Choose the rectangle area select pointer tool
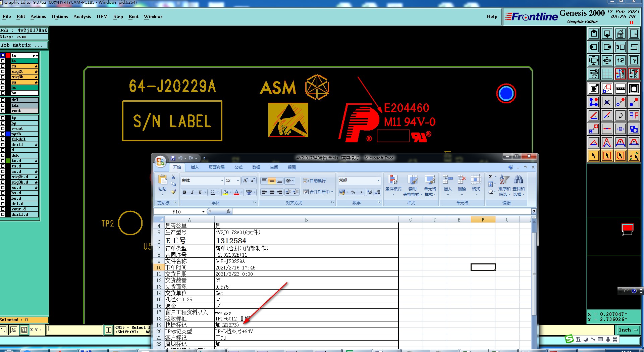The width and height of the screenshot is (644, 352). [x=607, y=156]
